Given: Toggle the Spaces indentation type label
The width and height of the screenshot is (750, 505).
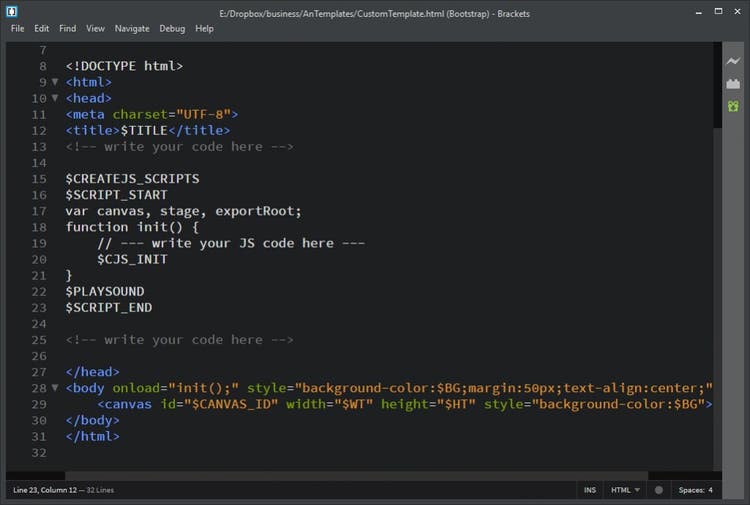Looking at the screenshot, I should click(691, 490).
